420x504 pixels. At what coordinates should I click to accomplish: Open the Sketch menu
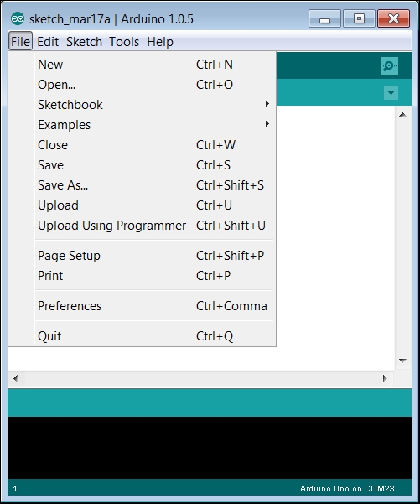point(84,42)
